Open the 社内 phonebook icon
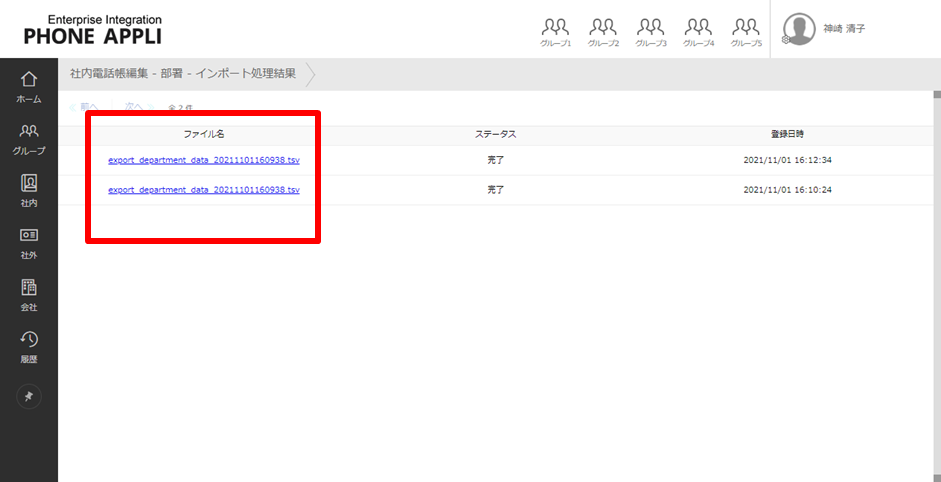This screenshot has height=482, width=941. pos(29,190)
